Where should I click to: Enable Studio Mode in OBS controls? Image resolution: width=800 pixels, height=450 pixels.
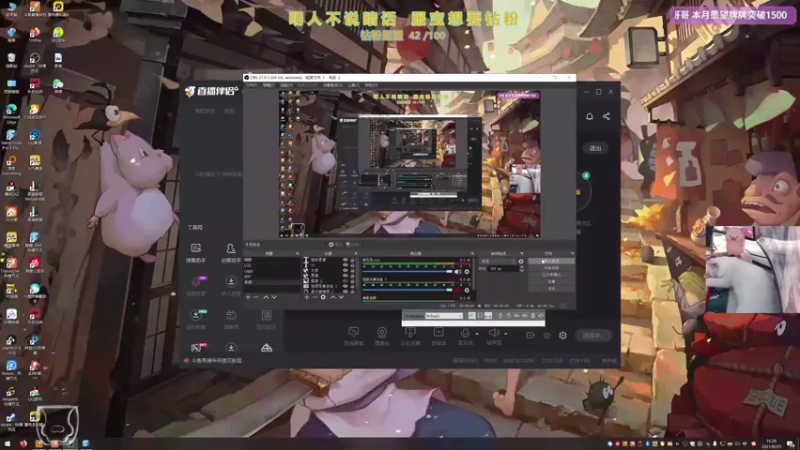(x=551, y=274)
